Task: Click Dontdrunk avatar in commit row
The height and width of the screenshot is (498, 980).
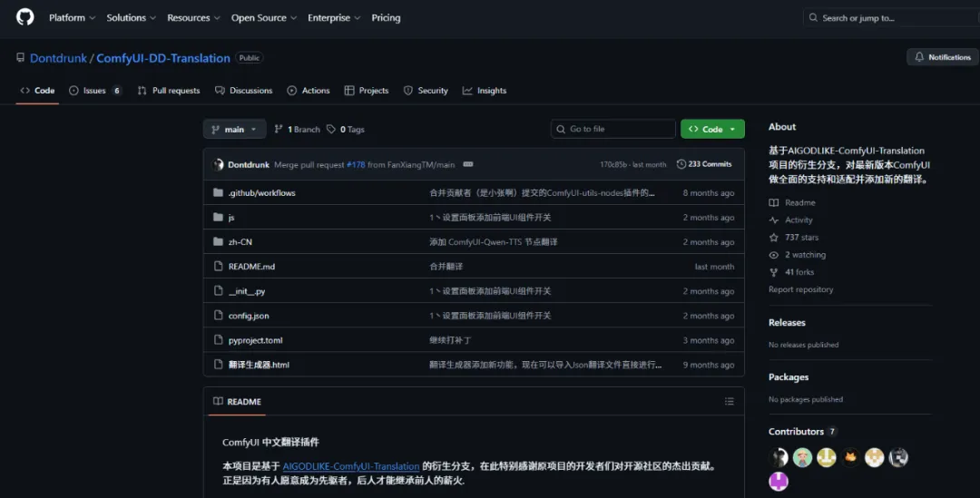Action: 218,164
